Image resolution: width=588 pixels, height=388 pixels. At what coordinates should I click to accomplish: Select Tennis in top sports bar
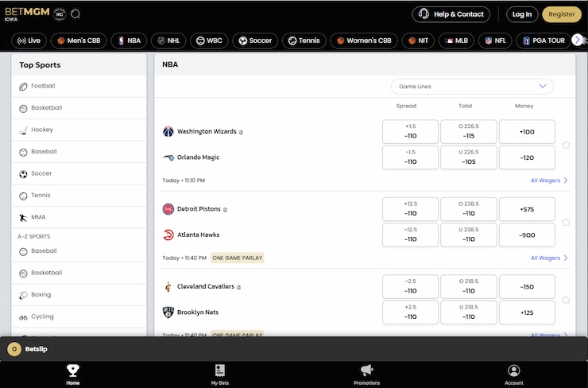pos(304,41)
